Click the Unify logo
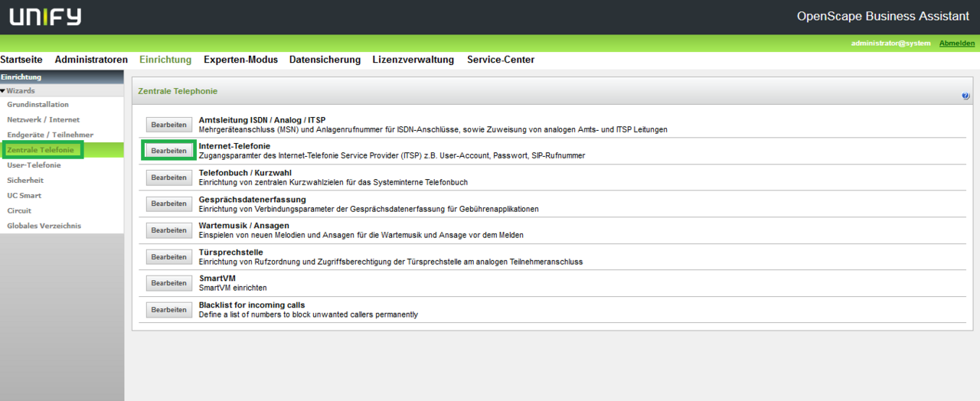Viewport: 980px width, 401px height. (x=45, y=17)
